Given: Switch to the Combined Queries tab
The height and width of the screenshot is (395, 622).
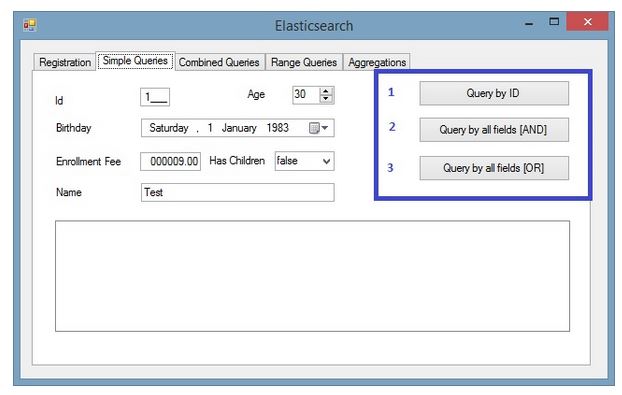Looking at the screenshot, I should point(219,62).
